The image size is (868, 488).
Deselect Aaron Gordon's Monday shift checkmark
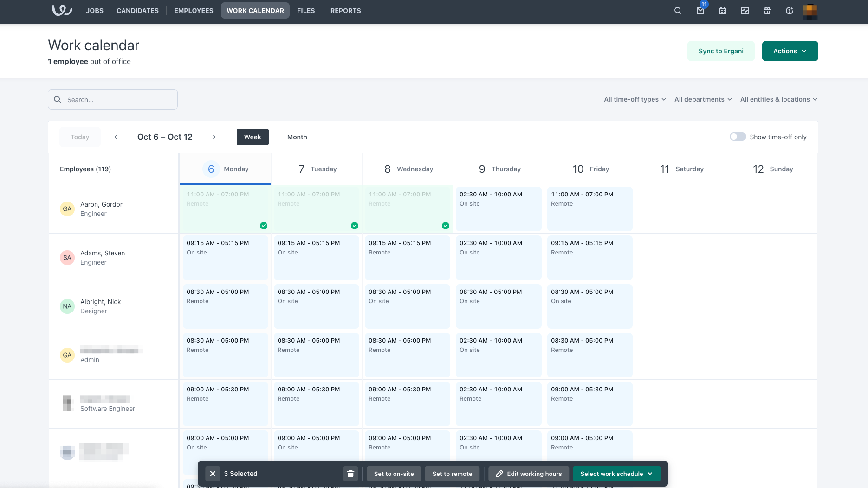pyautogui.click(x=264, y=226)
